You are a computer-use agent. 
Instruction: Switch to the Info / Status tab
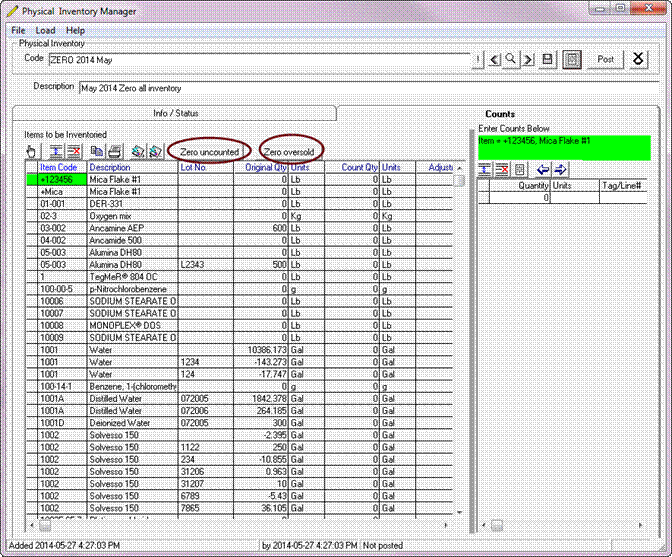tap(175, 113)
